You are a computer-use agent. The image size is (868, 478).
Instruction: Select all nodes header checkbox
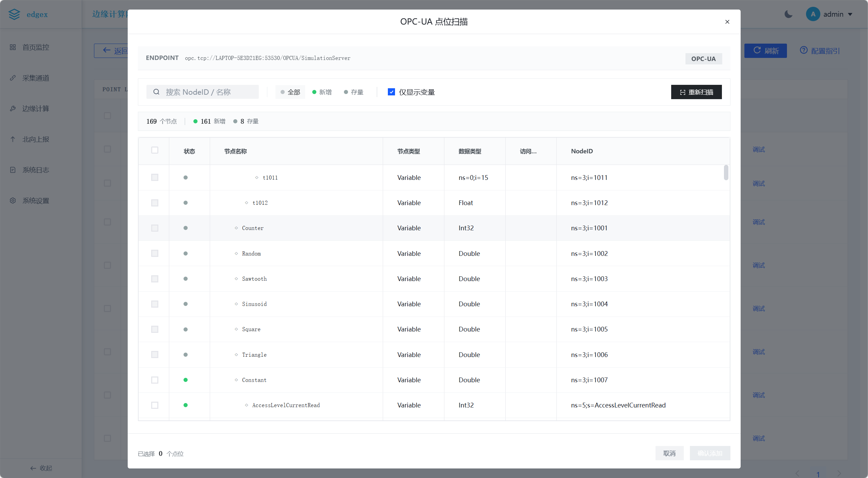pos(155,150)
